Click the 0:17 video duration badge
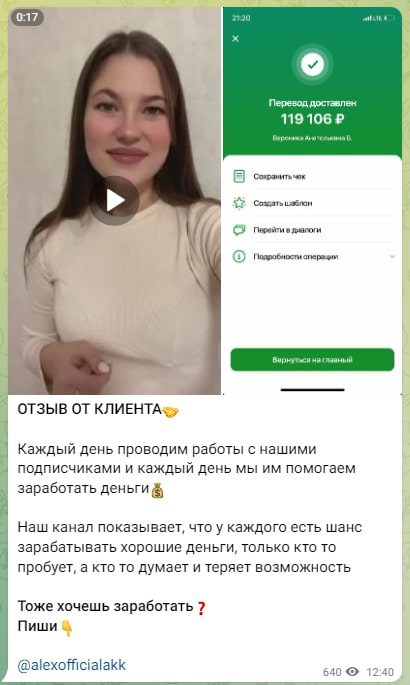 tap(27, 17)
